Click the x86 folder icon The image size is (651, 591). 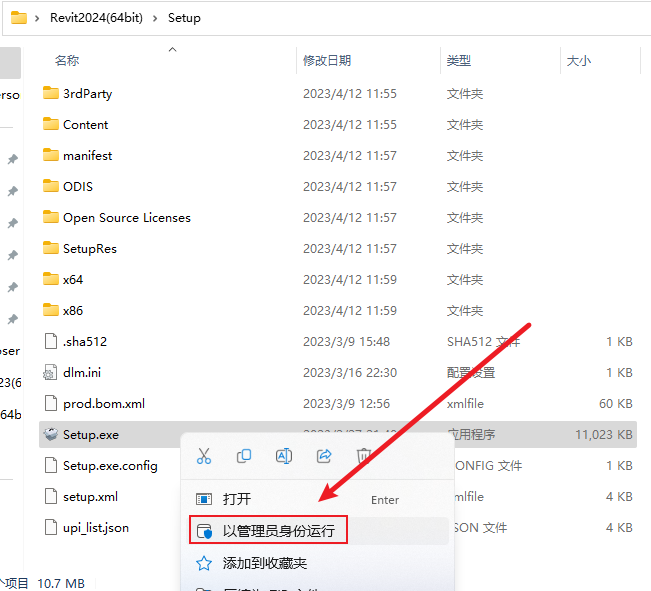pos(51,310)
